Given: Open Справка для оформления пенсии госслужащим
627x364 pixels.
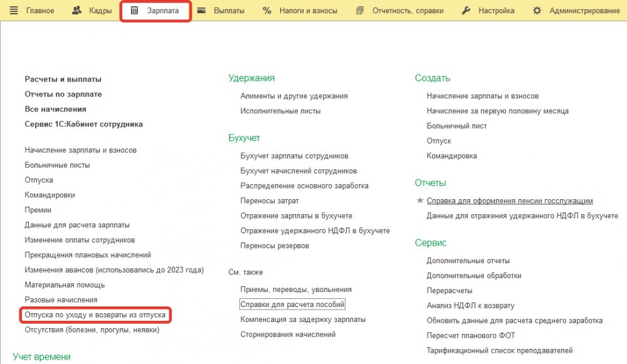Looking at the screenshot, I should (509, 201).
